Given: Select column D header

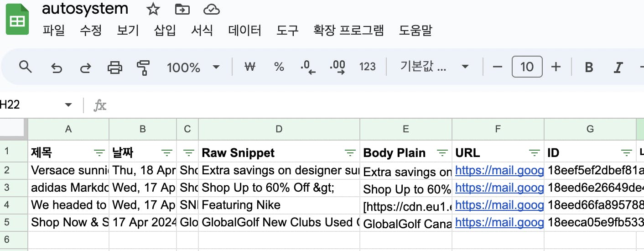Looking at the screenshot, I should (x=279, y=129).
